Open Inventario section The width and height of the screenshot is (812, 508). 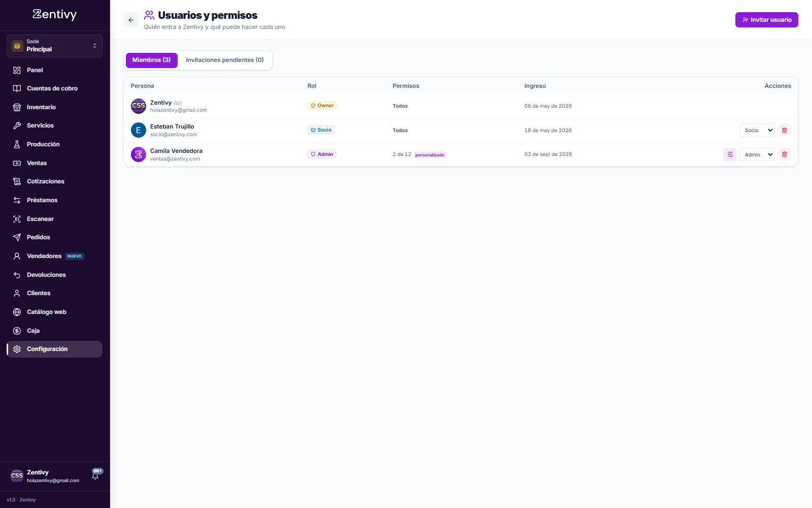click(x=55, y=107)
